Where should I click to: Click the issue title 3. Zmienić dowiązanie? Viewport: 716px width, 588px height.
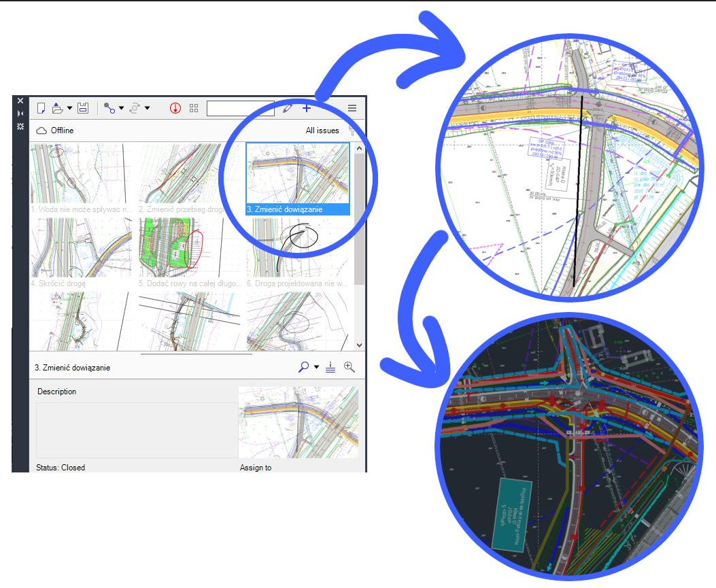pyautogui.click(x=73, y=368)
